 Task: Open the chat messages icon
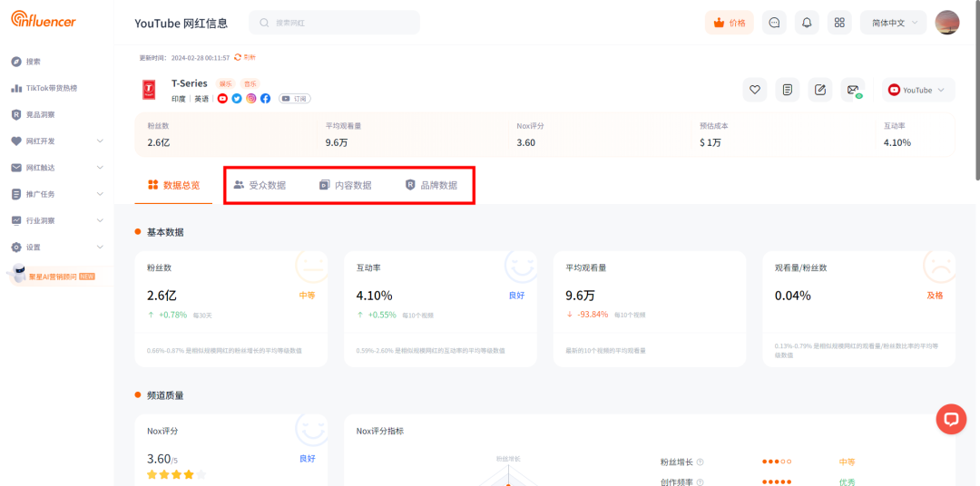pos(774,23)
